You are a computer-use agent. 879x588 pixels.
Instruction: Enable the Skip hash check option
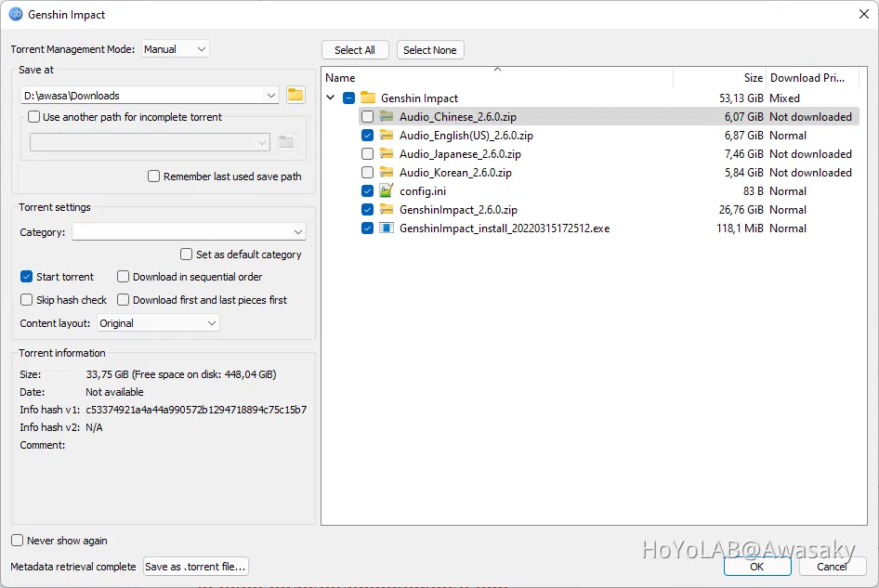pyautogui.click(x=27, y=299)
